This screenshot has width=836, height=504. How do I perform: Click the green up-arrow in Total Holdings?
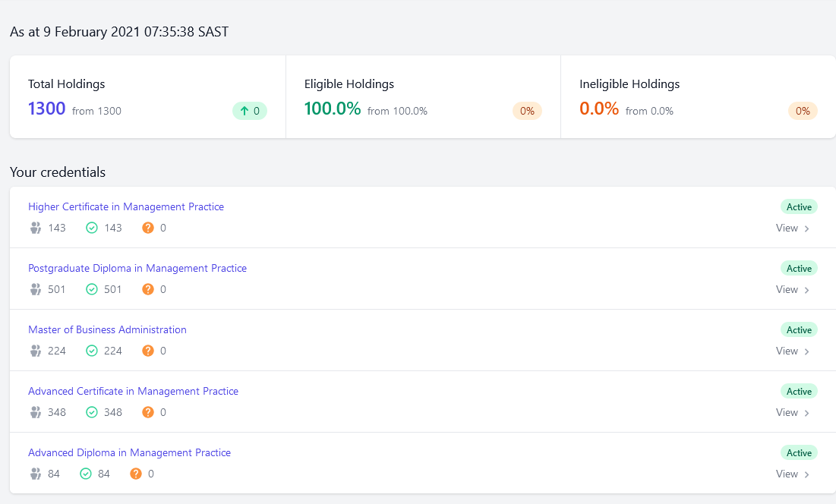244,111
